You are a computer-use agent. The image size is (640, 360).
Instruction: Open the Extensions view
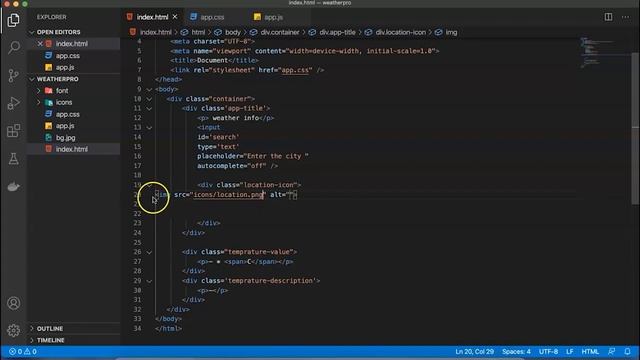click(13, 131)
